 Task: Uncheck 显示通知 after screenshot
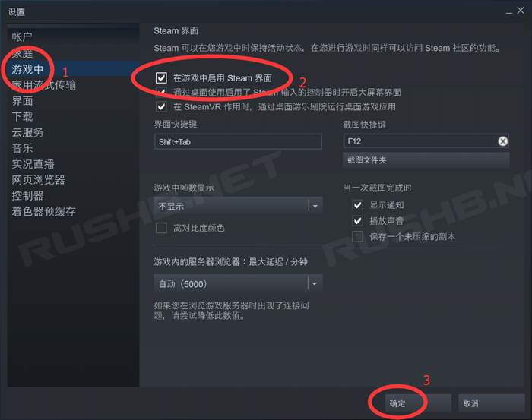pos(358,205)
